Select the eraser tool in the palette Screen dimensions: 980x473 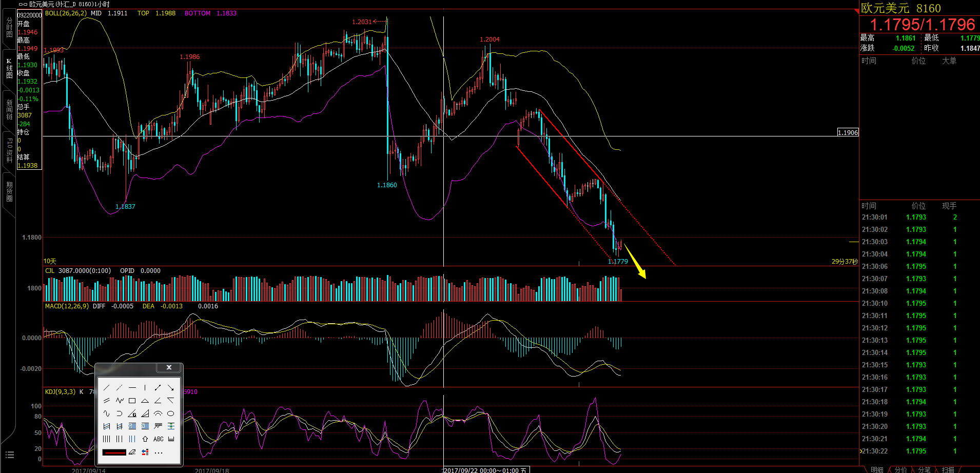point(132,452)
